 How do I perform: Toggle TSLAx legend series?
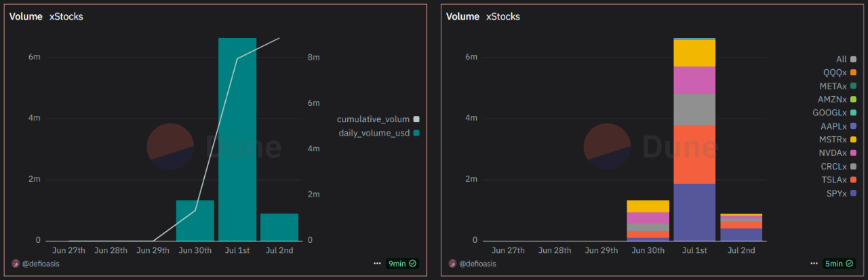tap(838, 180)
